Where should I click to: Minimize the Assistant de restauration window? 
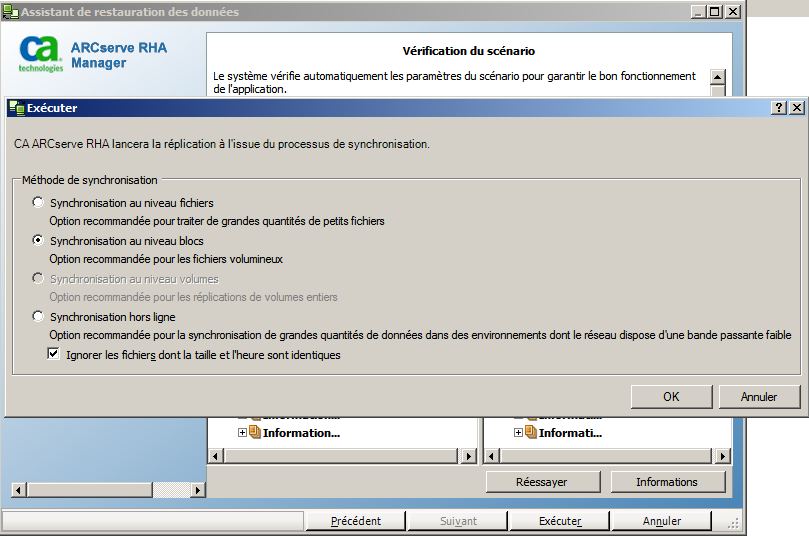tap(698, 11)
